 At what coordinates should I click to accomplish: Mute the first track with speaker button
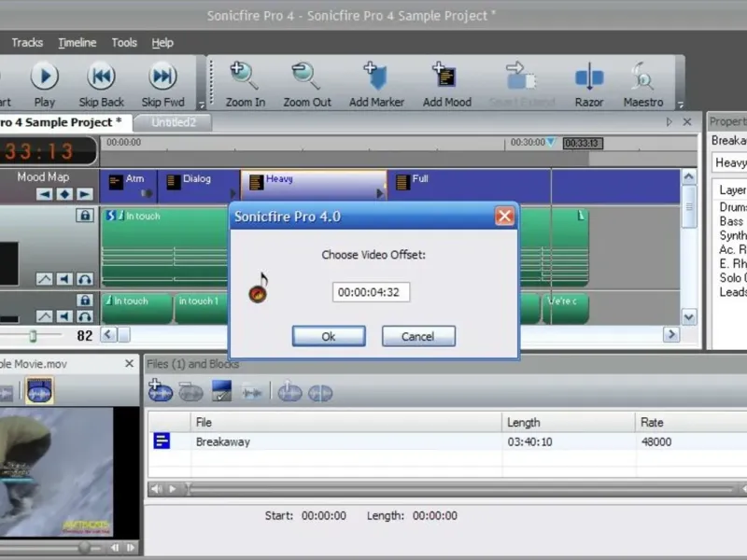[64, 279]
